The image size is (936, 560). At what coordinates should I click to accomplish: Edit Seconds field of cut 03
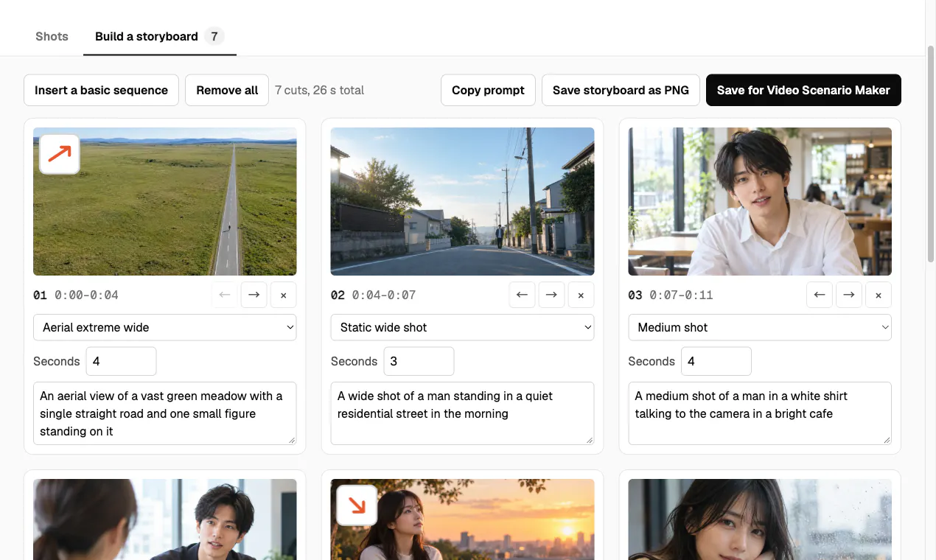coord(716,361)
